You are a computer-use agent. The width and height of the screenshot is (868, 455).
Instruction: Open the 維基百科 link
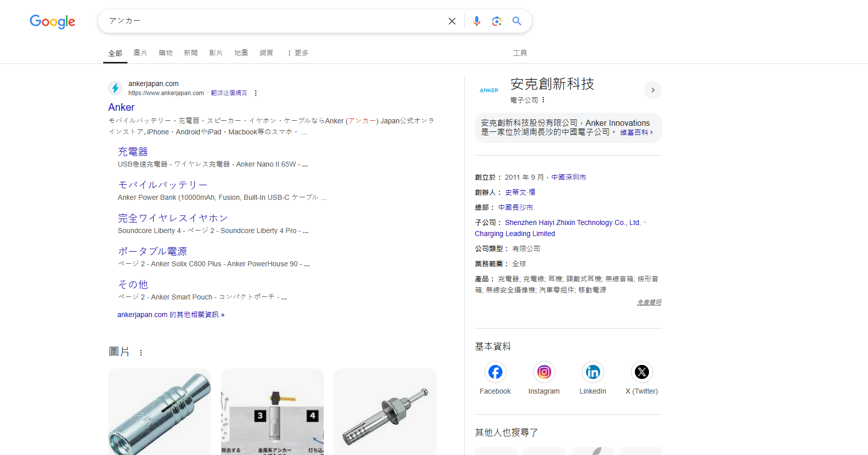(x=636, y=132)
